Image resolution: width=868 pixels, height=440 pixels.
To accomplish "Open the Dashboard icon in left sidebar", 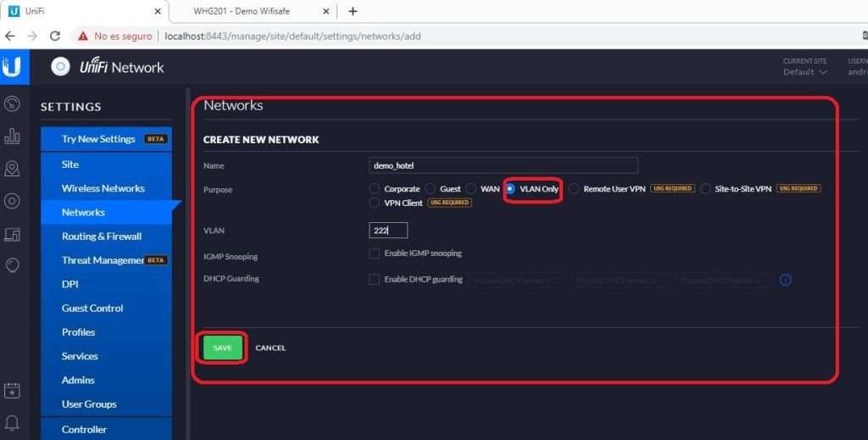I will [12, 103].
